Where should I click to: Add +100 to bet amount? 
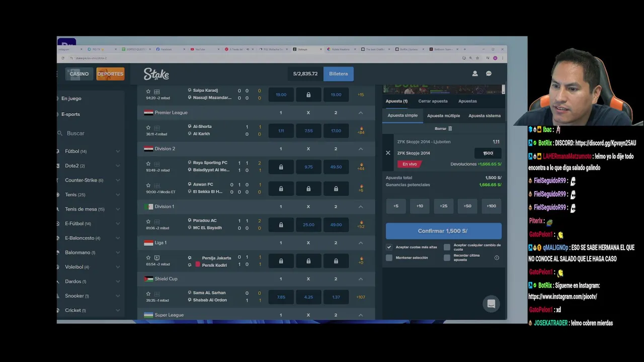click(x=491, y=206)
